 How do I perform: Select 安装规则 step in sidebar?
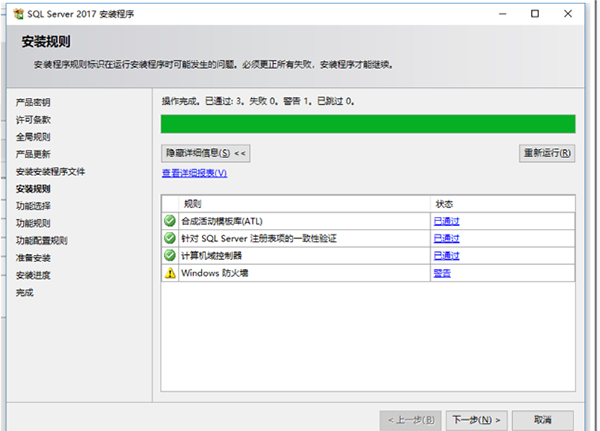tap(33, 189)
